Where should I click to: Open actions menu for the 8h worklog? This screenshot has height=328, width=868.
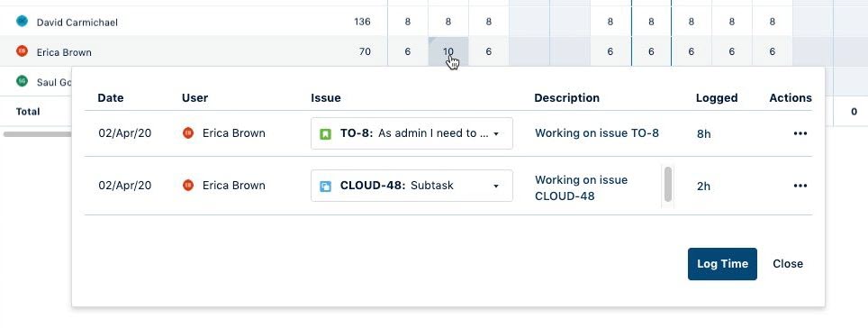[x=800, y=133]
